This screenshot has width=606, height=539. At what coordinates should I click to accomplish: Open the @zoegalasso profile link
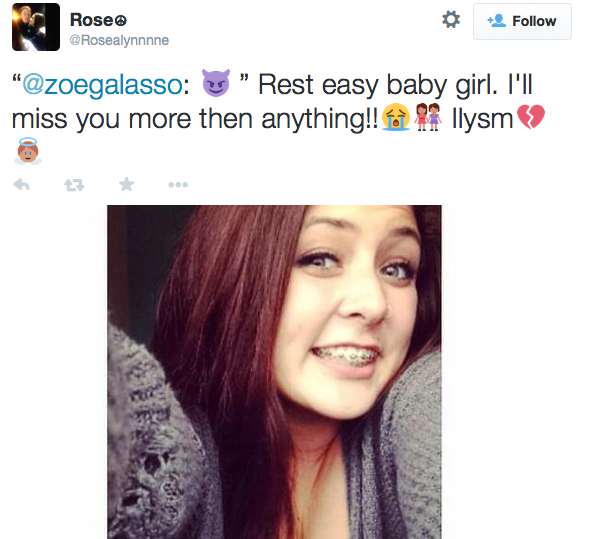(102, 85)
